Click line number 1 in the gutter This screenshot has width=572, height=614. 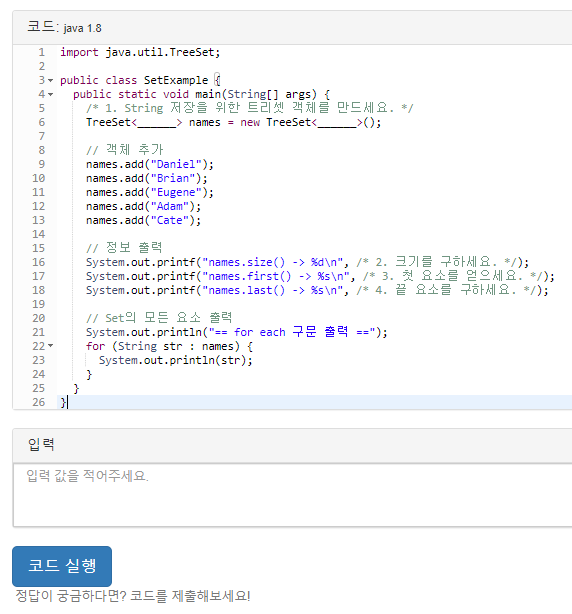coord(42,52)
